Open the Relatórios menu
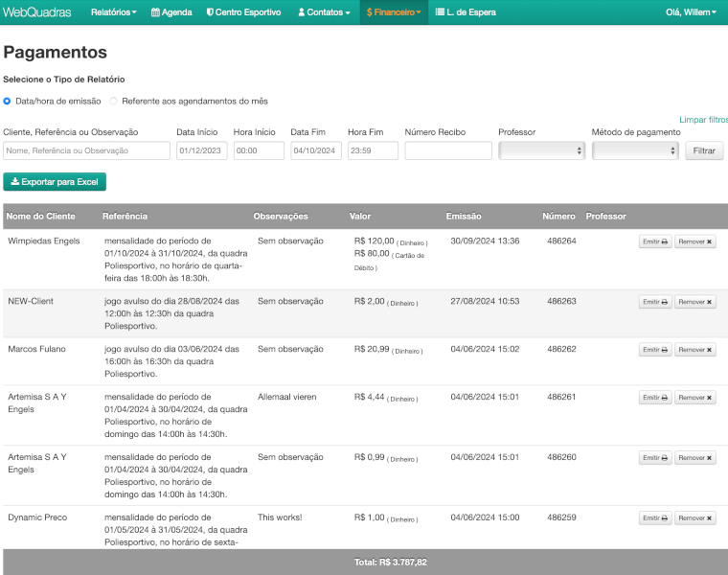 (x=113, y=12)
